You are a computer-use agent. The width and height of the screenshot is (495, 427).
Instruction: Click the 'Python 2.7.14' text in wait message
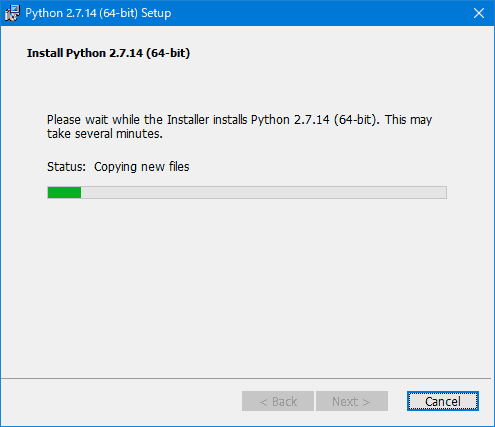(x=290, y=120)
